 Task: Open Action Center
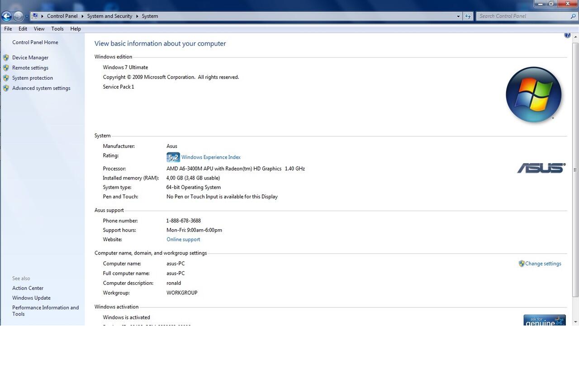tap(28, 288)
